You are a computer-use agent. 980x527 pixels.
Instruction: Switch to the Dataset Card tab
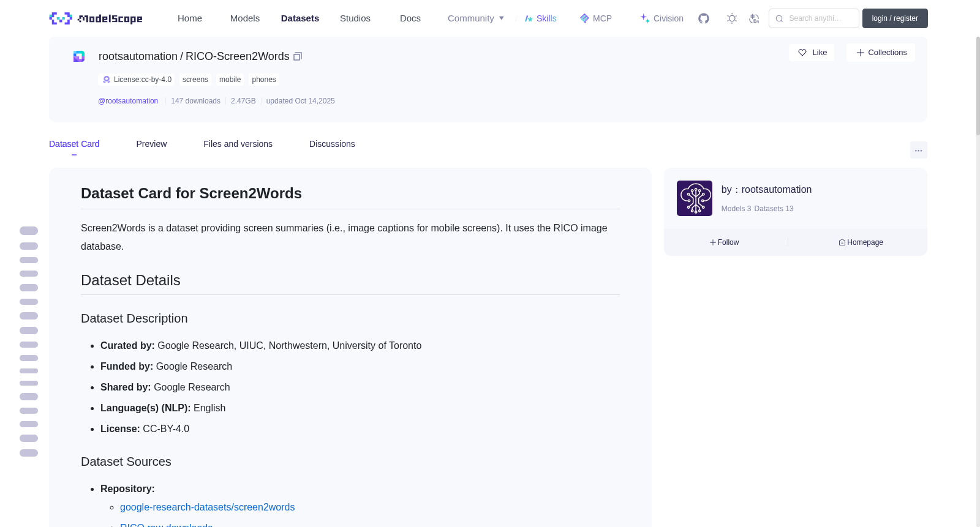[x=74, y=144]
